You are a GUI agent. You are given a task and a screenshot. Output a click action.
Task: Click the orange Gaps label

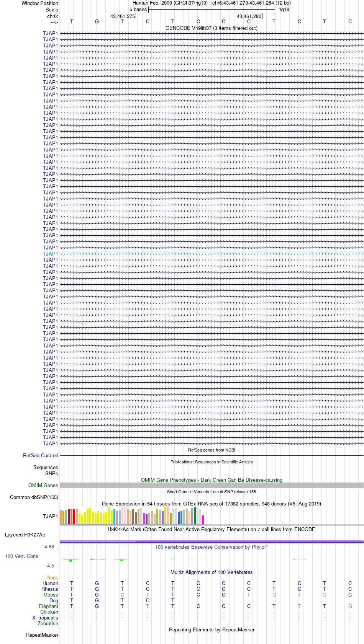52,577
